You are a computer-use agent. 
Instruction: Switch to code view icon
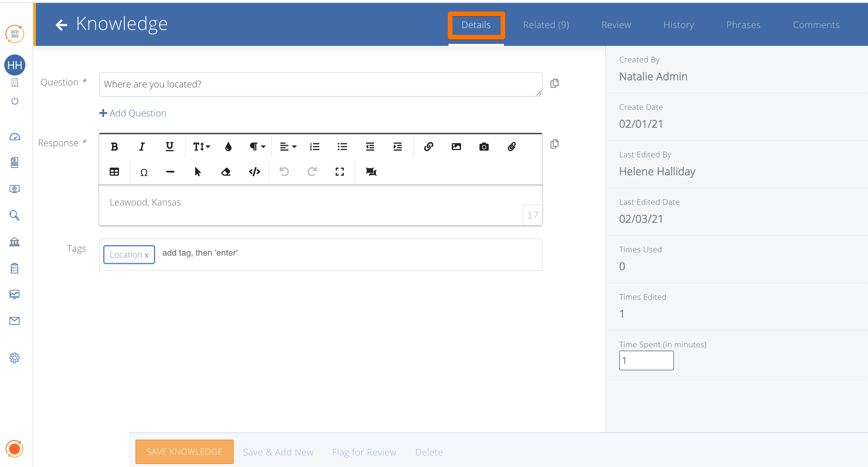click(x=254, y=172)
